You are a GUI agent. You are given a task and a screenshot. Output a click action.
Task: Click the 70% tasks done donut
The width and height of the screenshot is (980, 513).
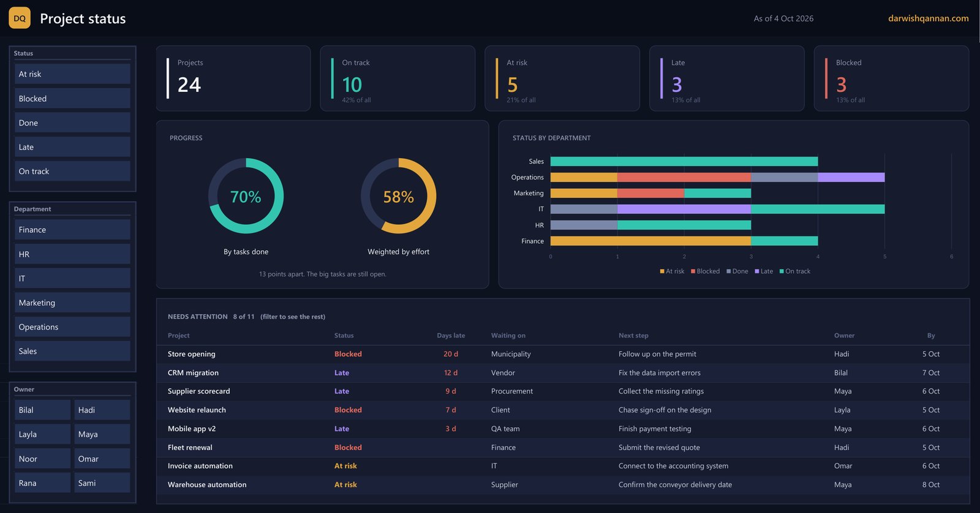coord(246,196)
